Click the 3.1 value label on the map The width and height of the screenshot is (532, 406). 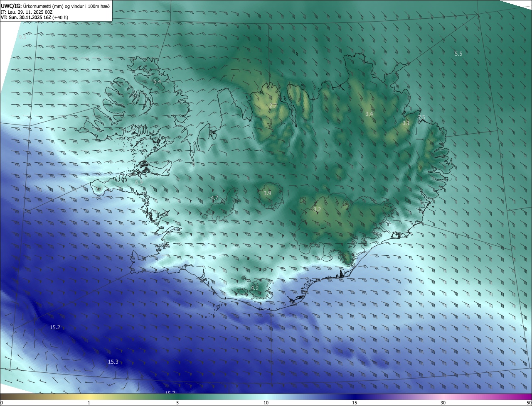(406, 123)
